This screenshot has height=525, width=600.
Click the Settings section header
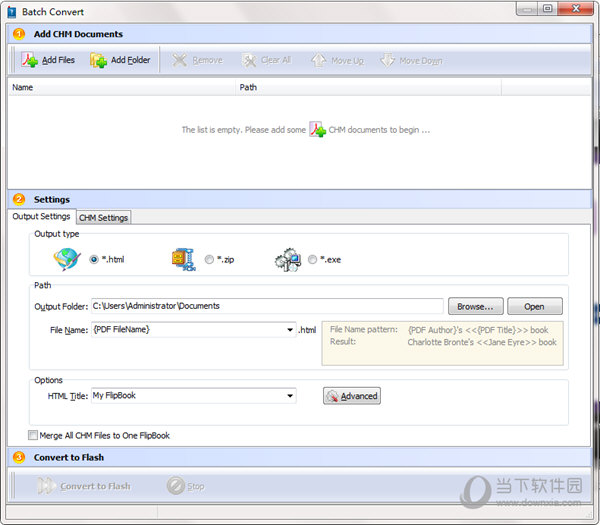299,199
